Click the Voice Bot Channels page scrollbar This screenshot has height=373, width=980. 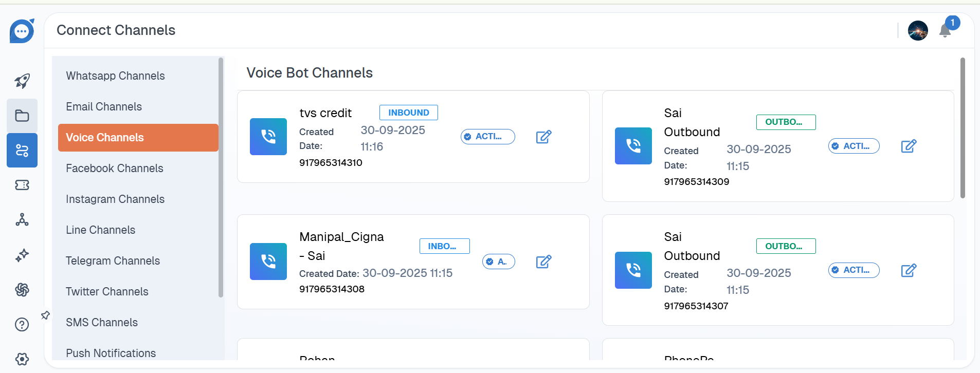[x=963, y=128]
